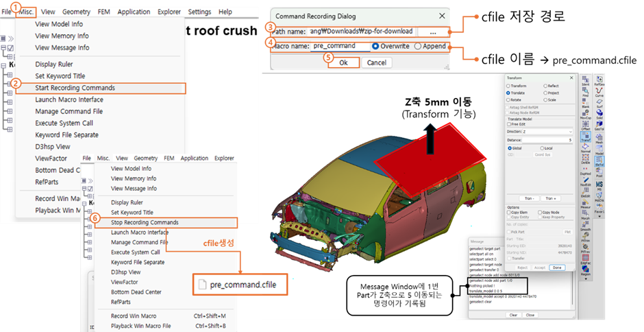This screenshot has width=644, height=332.
Task: Select the Rotate radio button
Action: pyautogui.click(x=508, y=101)
